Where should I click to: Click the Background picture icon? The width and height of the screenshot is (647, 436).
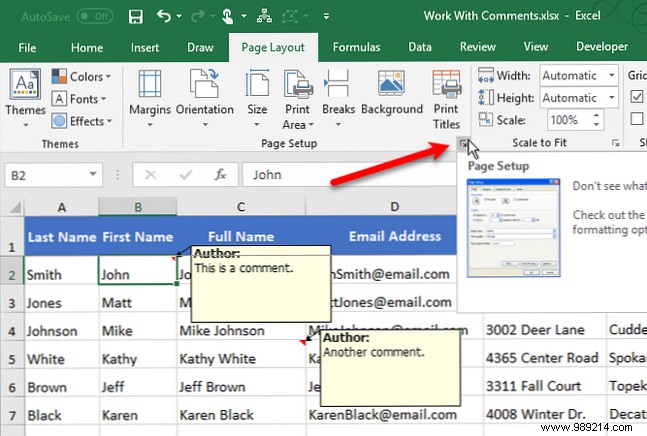coord(391,84)
